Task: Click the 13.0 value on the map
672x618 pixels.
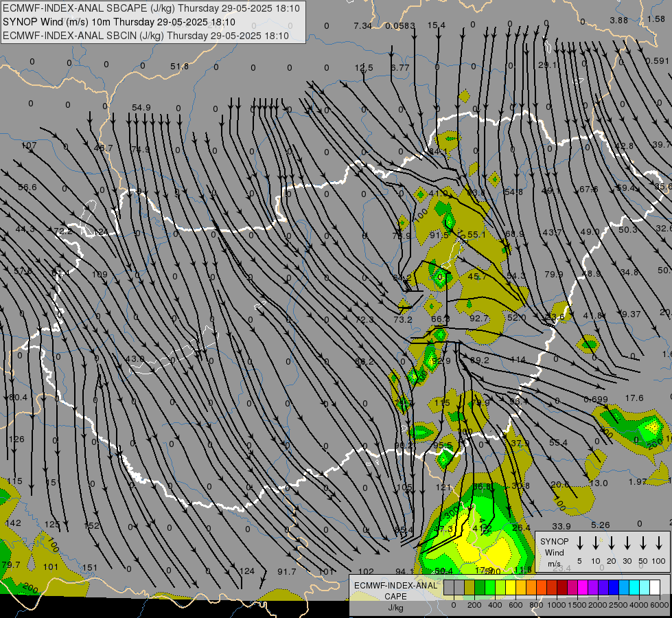Action: pos(599,483)
